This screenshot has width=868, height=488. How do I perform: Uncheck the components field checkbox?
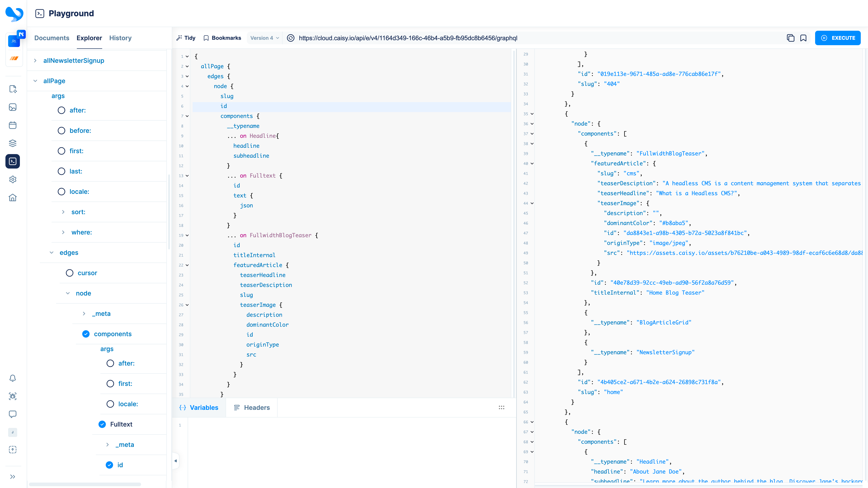(x=86, y=334)
